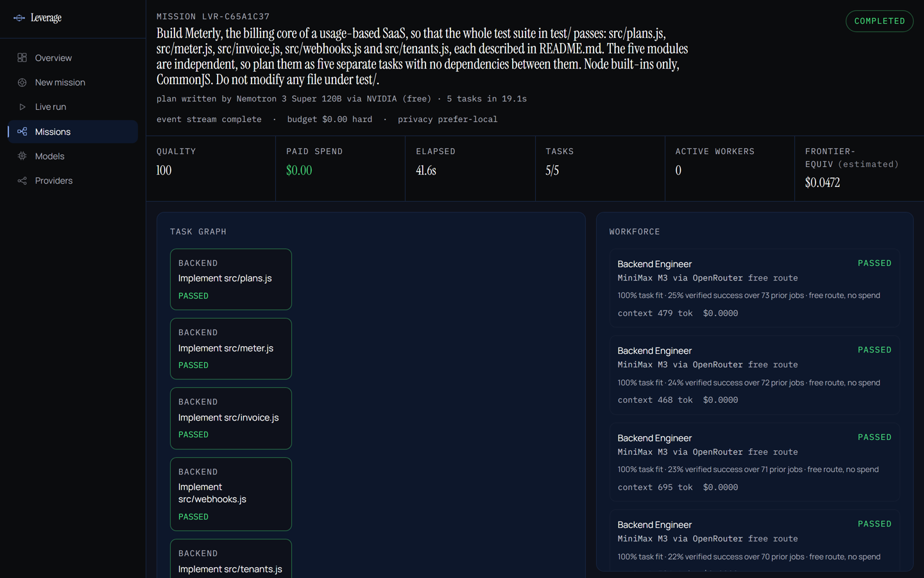This screenshot has height=578, width=924.
Task: Open the Overview page
Action: pos(73,58)
